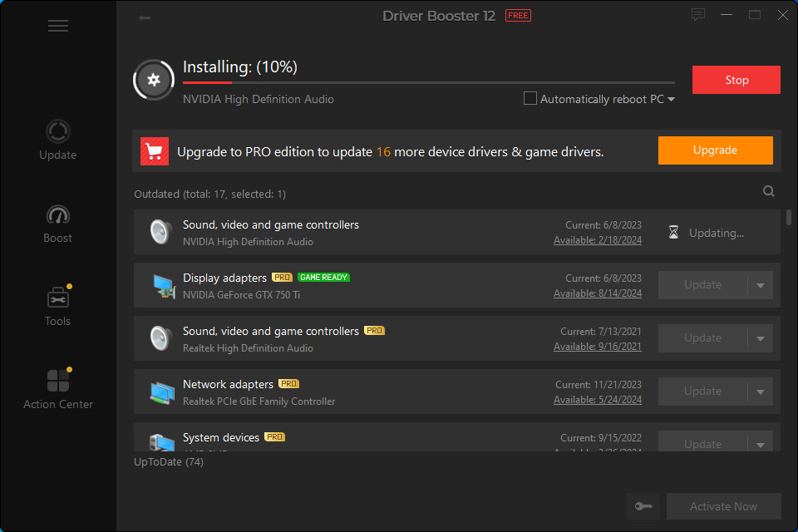Viewport: 798px width, 532px height.
Task: Open Available: 5/24/2024 link
Action: point(598,400)
